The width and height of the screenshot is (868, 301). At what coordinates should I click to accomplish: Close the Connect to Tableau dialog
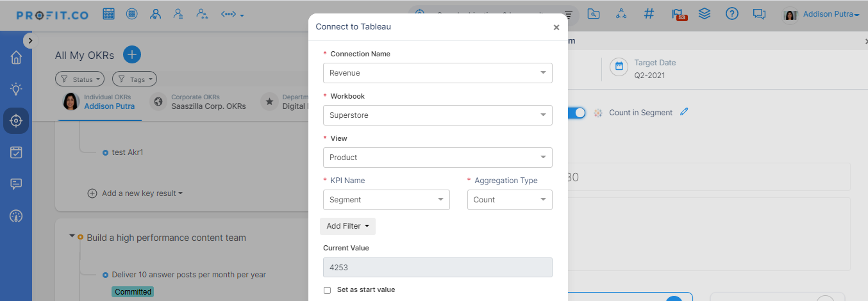pyautogui.click(x=556, y=27)
